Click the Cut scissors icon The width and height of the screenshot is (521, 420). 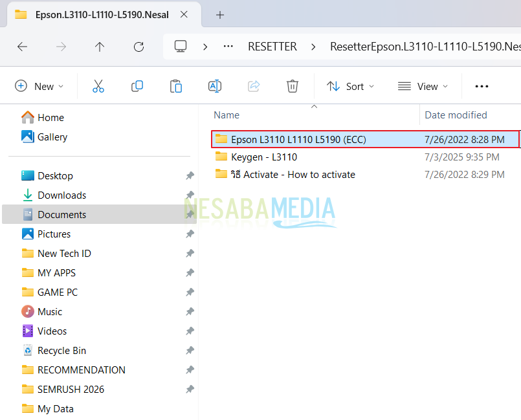tap(98, 86)
